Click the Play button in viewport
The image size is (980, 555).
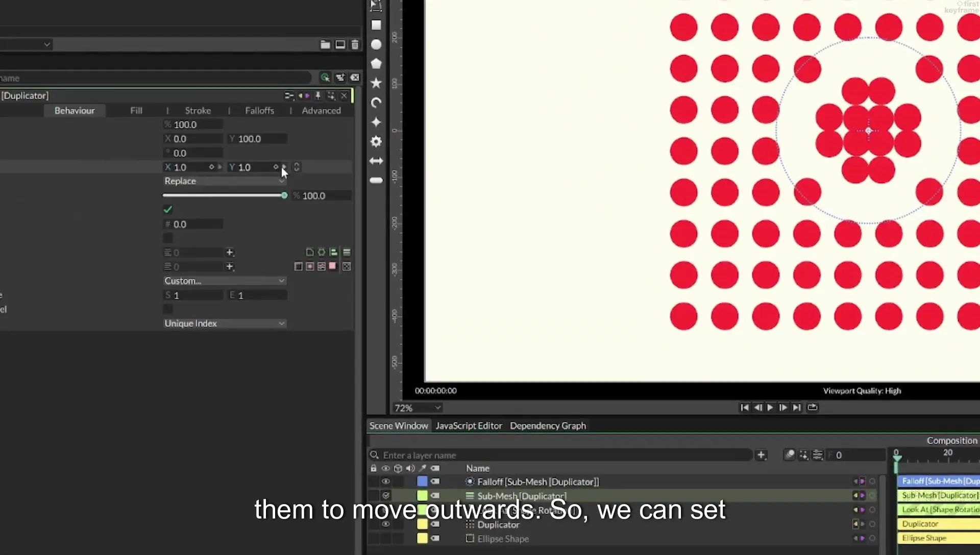pos(770,407)
